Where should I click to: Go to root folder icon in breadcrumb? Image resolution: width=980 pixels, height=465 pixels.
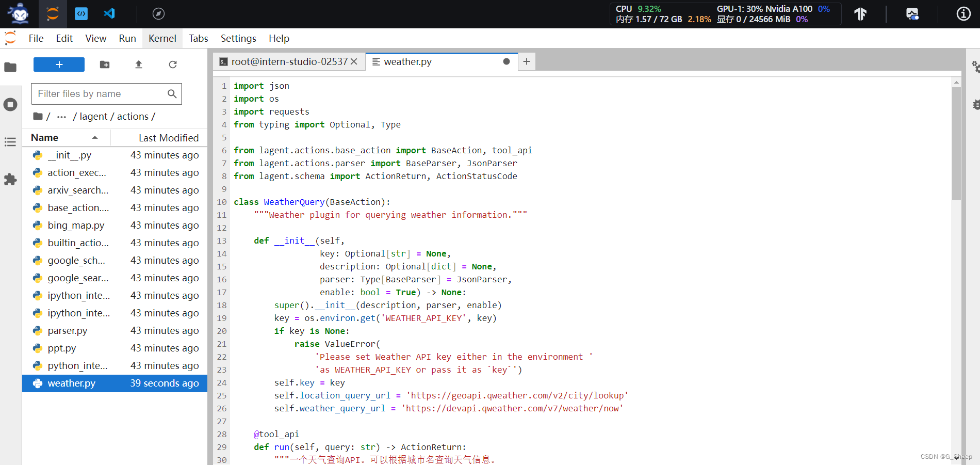click(x=38, y=116)
